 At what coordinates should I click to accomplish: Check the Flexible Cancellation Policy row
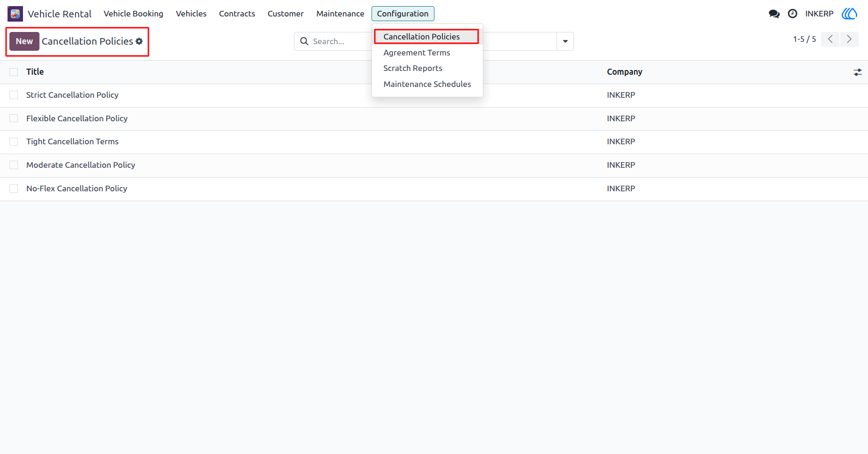point(14,118)
